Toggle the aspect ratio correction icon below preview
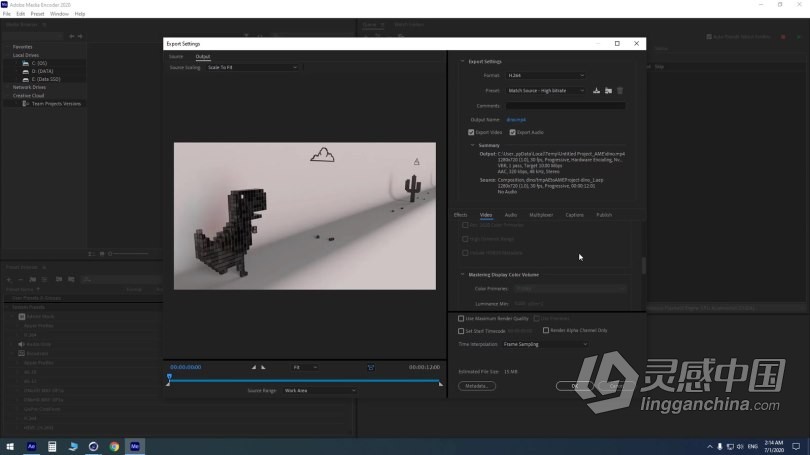Screen dimensions: 810x455 pyautogui.click(x=371, y=367)
